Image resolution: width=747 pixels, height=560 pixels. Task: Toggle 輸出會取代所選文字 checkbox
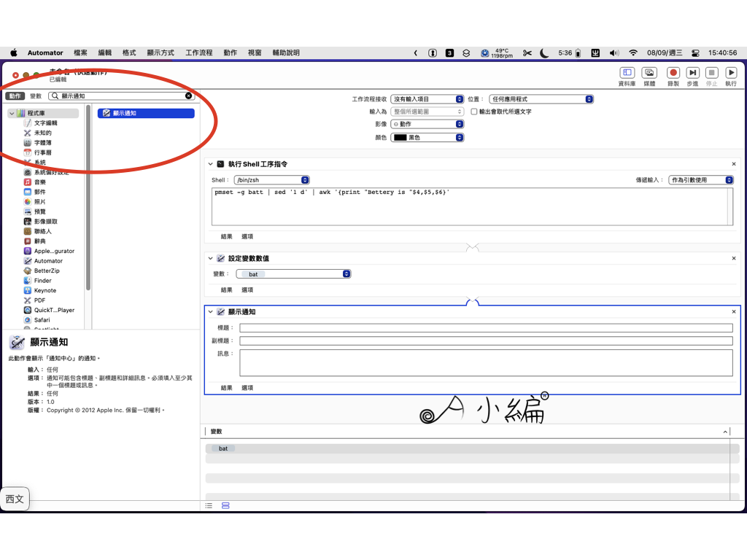pos(474,112)
